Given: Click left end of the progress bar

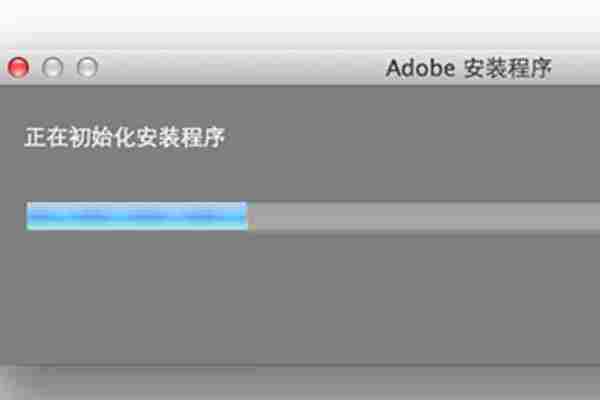Looking at the screenshot, I should tap(30, 216).
